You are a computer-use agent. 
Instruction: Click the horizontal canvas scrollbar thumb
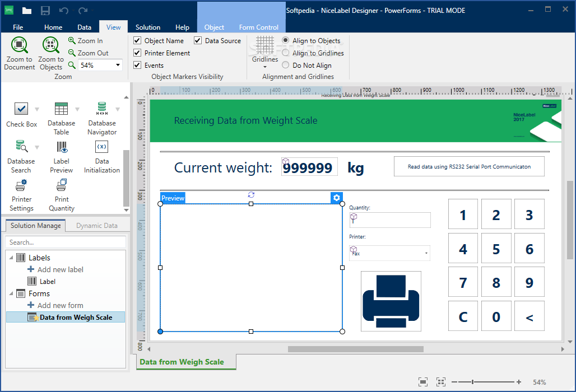coord(356,349)
